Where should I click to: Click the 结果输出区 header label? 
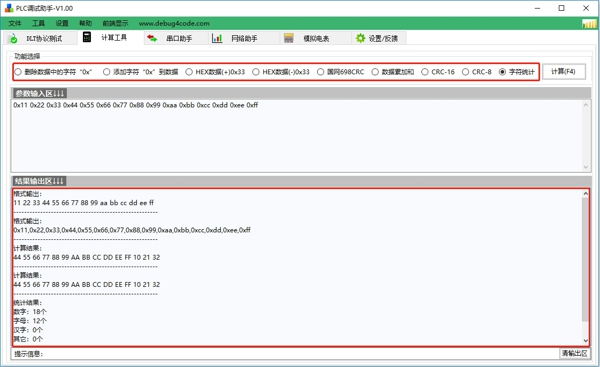click(39, 181)
